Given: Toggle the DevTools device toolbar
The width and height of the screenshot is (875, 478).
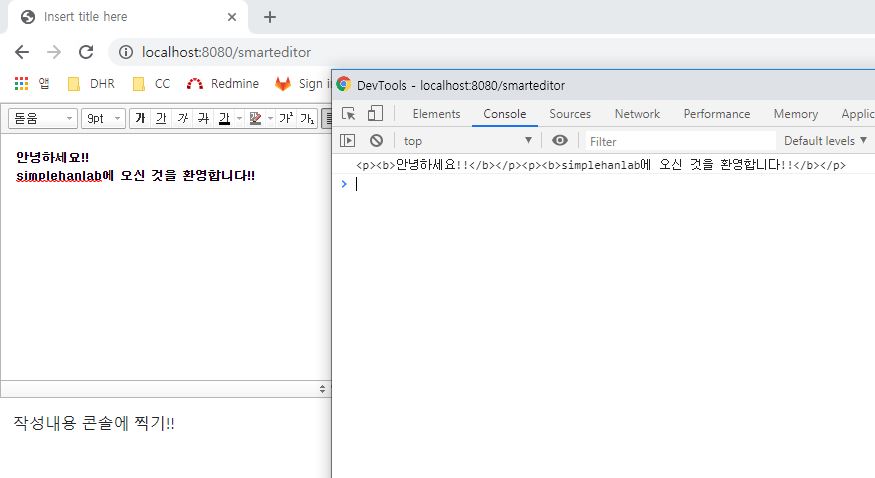Looking at the screenshot, I should tap(376, 114).
